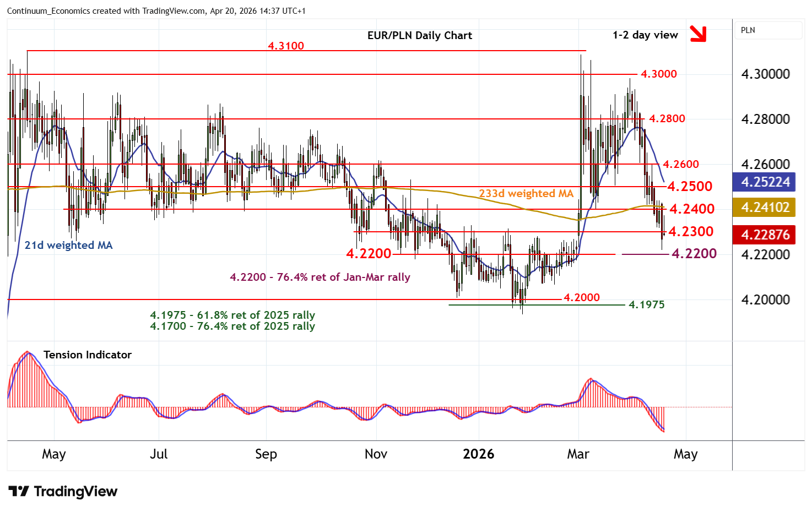812x512 pixels.
Task: Click 4.30000 on the price axis
Action: click(x=765, y=74)
